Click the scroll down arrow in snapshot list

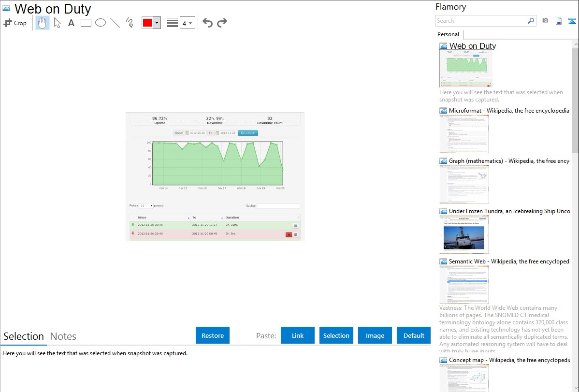point(575,388)
